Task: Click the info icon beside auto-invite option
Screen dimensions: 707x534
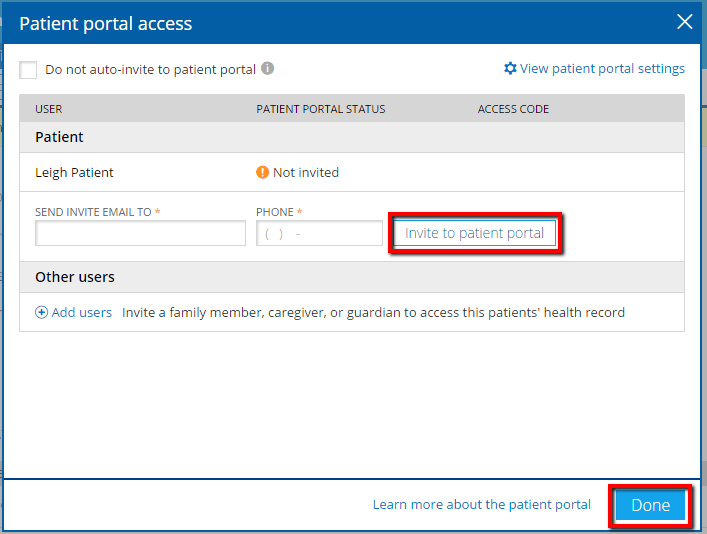Action: [x=268, y=69]
